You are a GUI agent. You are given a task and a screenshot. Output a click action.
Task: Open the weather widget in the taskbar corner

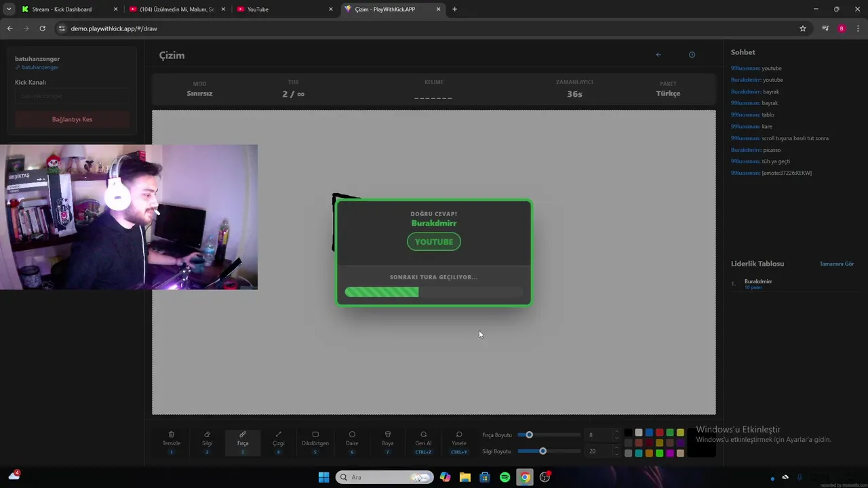(x=14, y=476)
